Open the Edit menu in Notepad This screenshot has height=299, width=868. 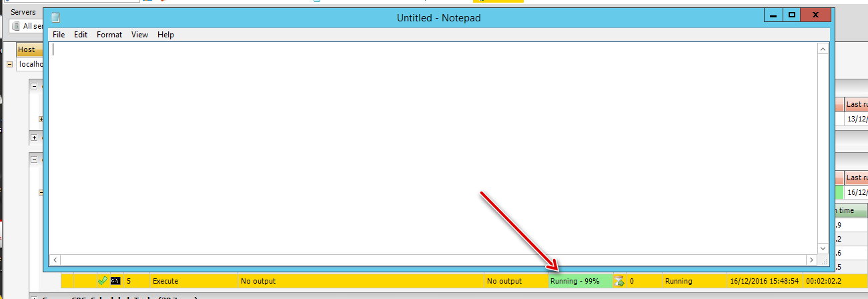(x=81, y=35)
